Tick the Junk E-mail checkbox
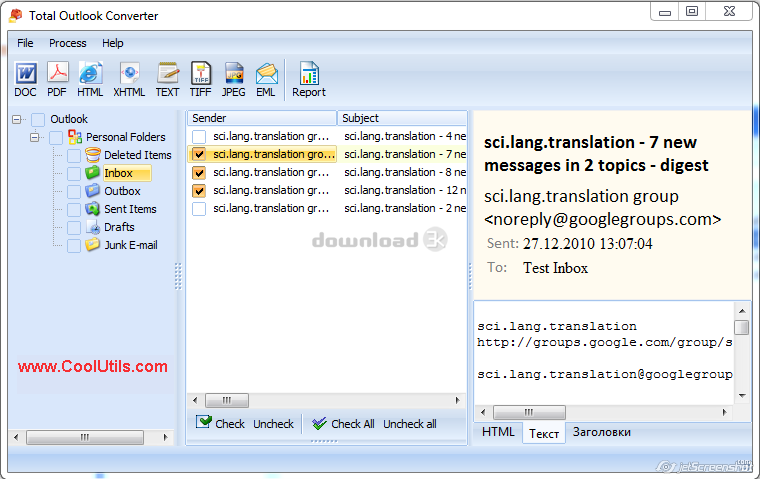The width and height of the screenshot is (760, 479). coord(74,246)
